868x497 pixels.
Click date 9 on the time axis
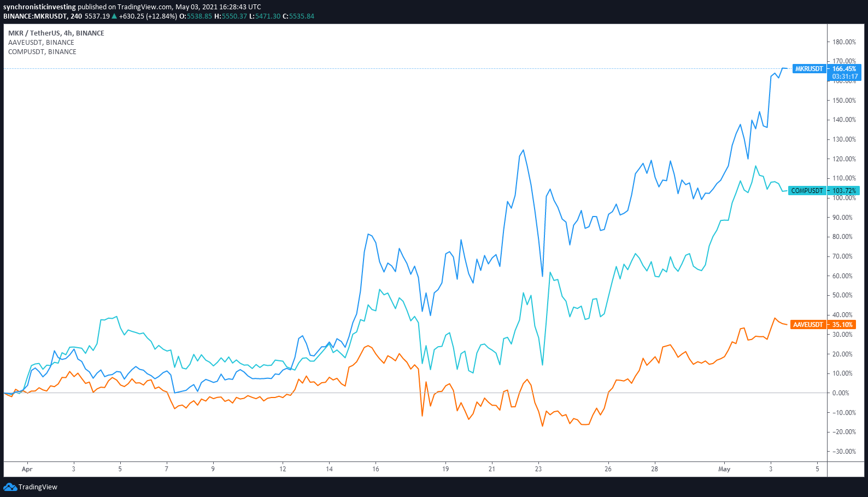coord(213,469)
